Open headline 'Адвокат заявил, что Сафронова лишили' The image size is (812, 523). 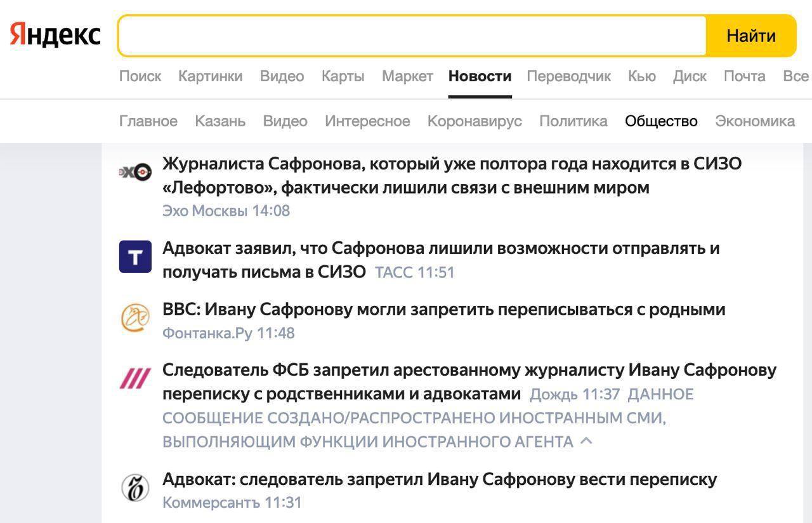point(441,260)
